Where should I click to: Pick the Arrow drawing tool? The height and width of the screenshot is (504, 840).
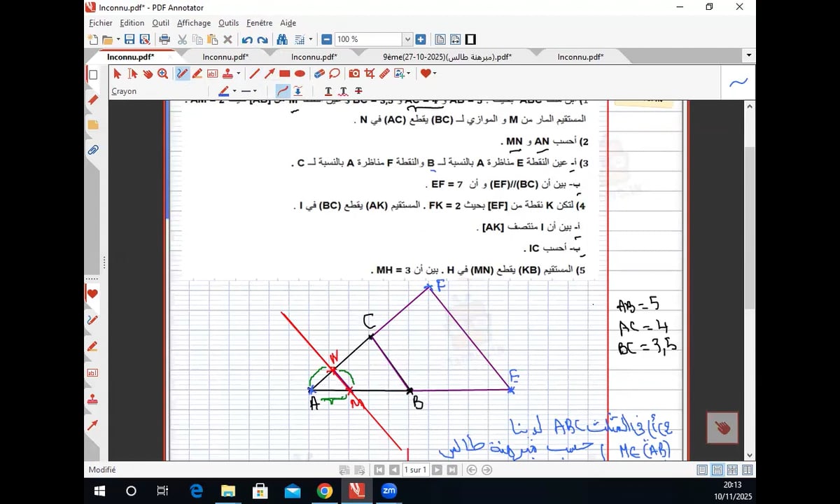point(269,73)
